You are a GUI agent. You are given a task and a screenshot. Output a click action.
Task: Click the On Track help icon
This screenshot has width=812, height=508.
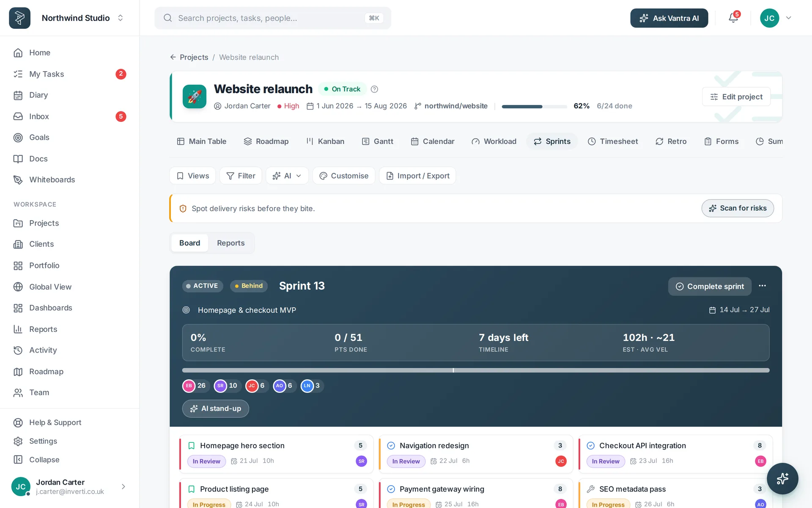click(374, 89)
